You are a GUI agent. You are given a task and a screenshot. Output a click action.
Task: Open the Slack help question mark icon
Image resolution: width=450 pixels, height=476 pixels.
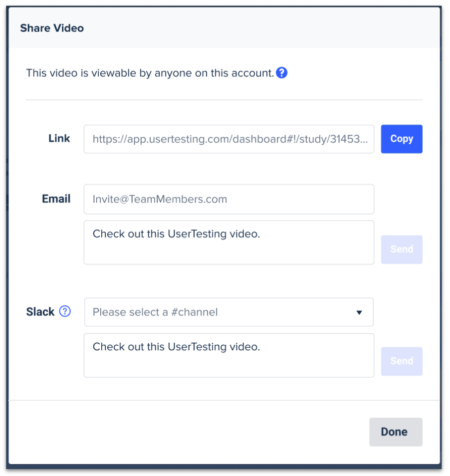(65, 311)
